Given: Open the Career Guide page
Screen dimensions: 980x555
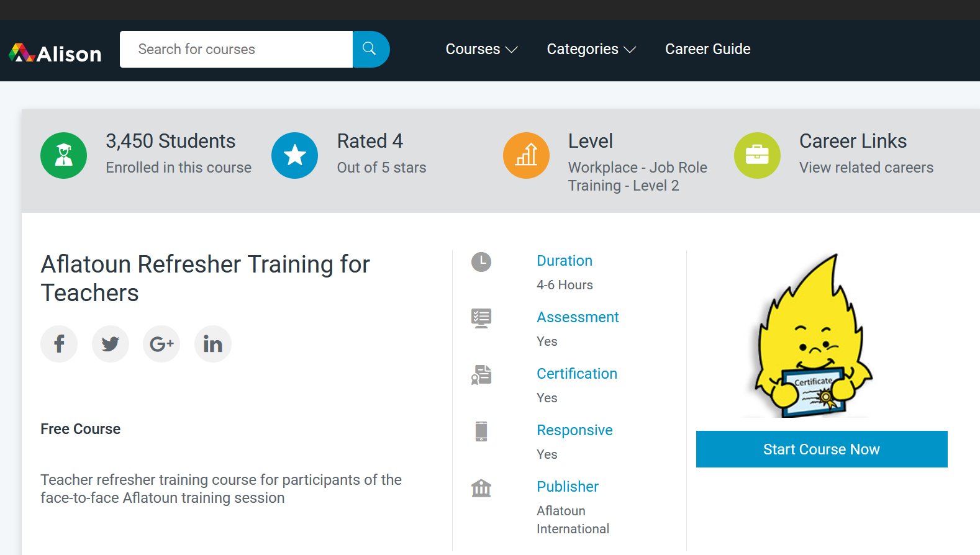Looking at the screenshot, I should (x=707, y=49).
